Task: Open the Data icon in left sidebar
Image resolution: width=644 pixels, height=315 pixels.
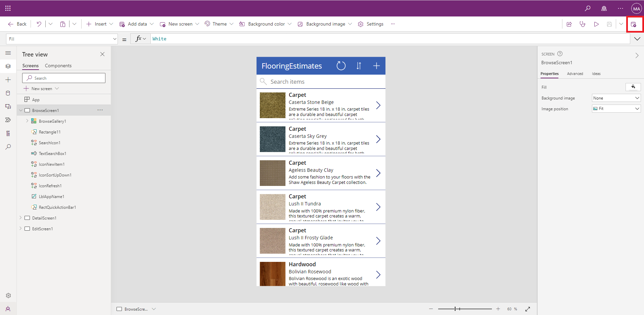Action: pos(8,93)
